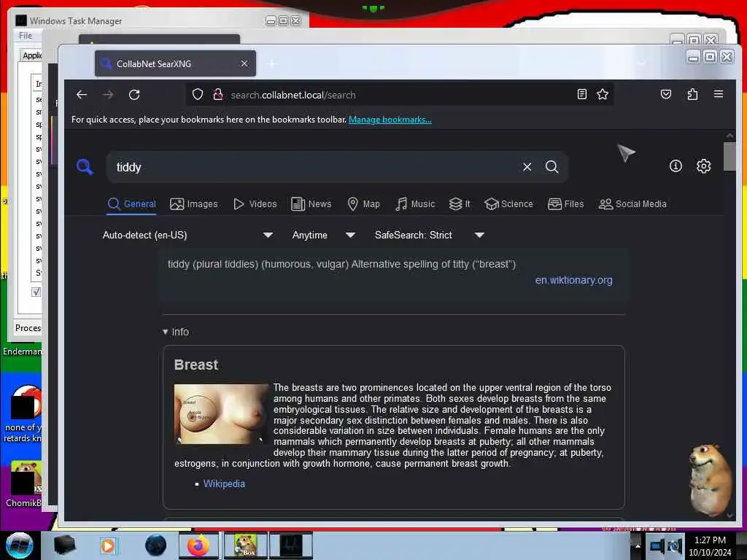Switch to the News category
Image resolution: width=747 pixels, height=560 pixels.
311,204
